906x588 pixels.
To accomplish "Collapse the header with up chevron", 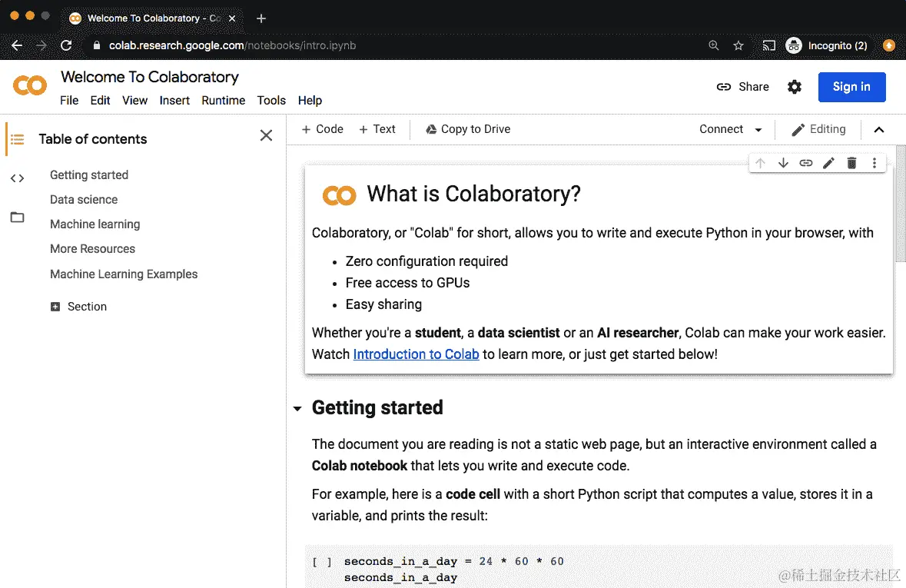I will tap(879, 129).
